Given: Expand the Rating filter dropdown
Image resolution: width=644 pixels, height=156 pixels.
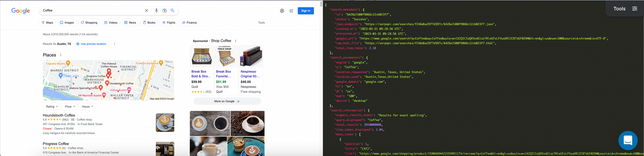Looking at the screenshot, I should pyautogui.click(x=52, y=106).
